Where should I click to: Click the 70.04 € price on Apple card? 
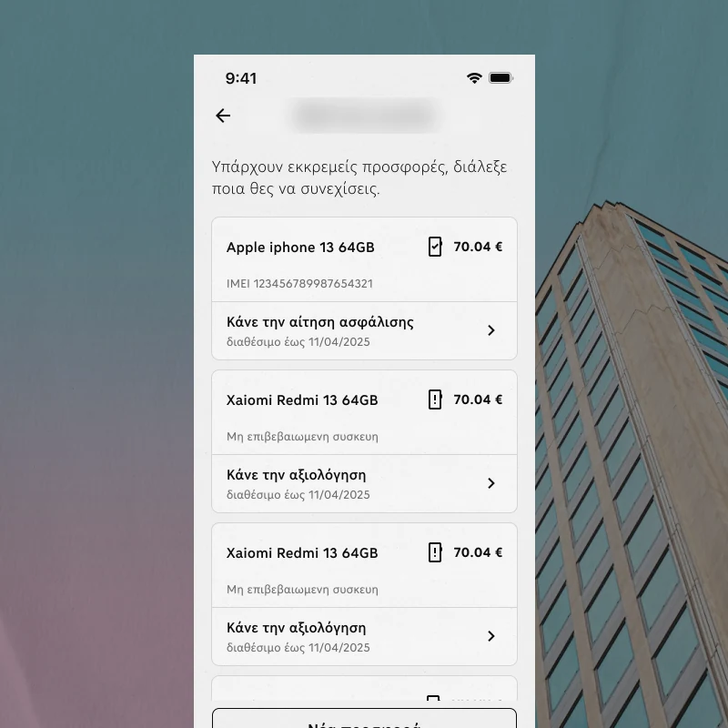point(478,247)
